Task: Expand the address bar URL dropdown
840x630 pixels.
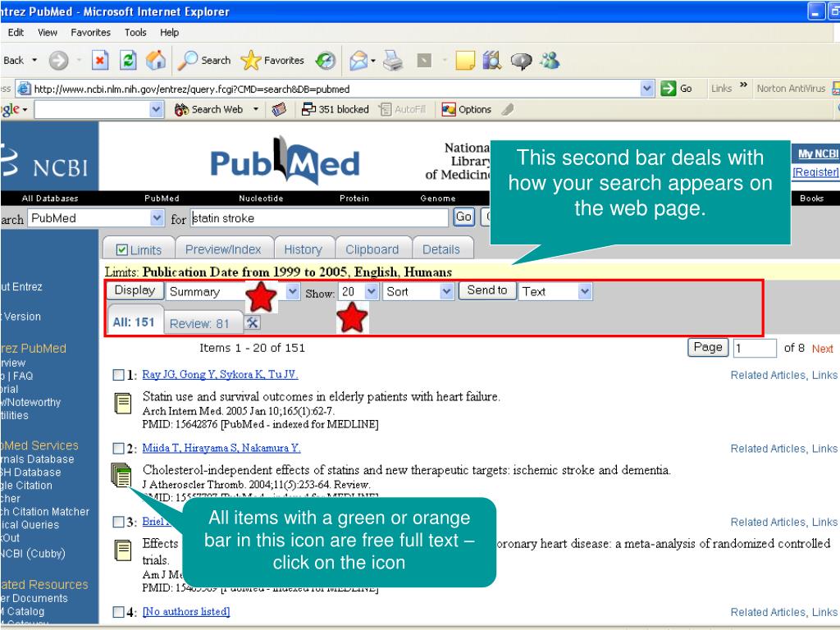Action: [647, 89]
